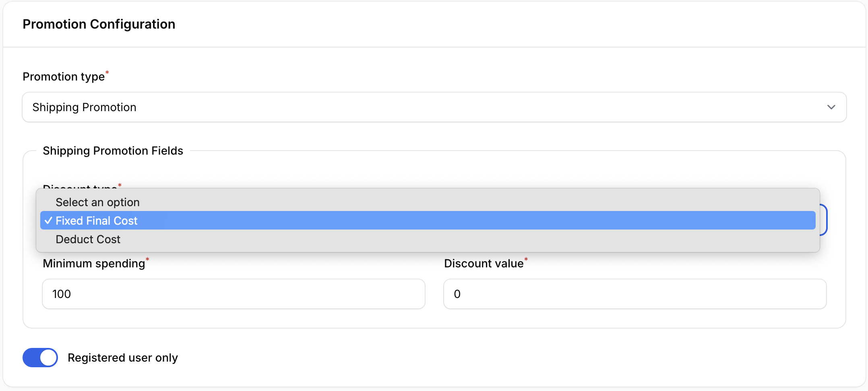
Task: Pick Deduct Cost from the list
Action: (88, 239)
